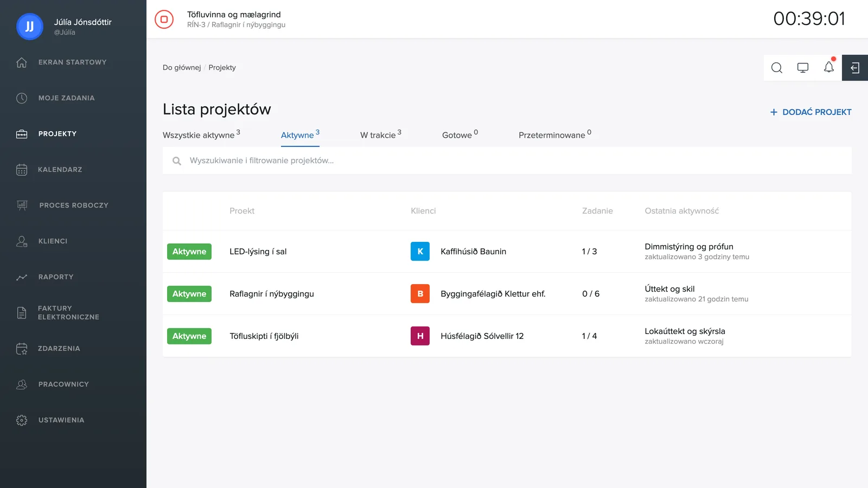Click the 00:39:01 timer display
This screenshot has width=868, height=488.
click(x=809, y=19)
